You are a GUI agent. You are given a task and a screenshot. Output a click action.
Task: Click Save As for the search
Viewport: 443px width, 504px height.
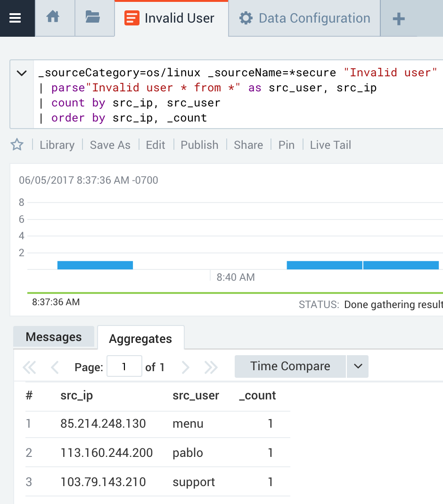coord(110,145)
